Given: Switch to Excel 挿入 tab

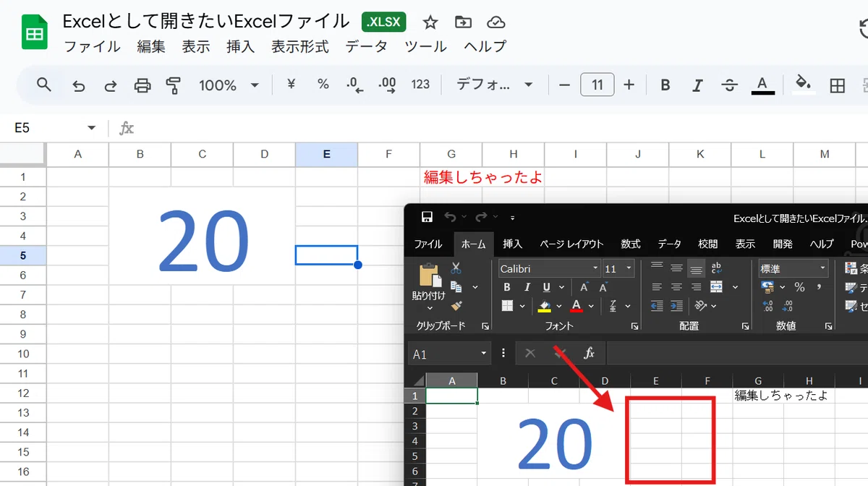Looking at the screenshot, I should 513,244.
